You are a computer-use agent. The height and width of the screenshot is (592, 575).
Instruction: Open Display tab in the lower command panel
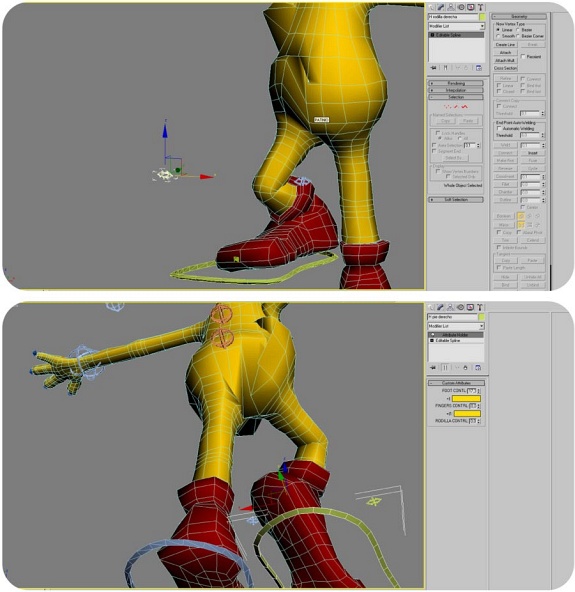tap(470, 307)
